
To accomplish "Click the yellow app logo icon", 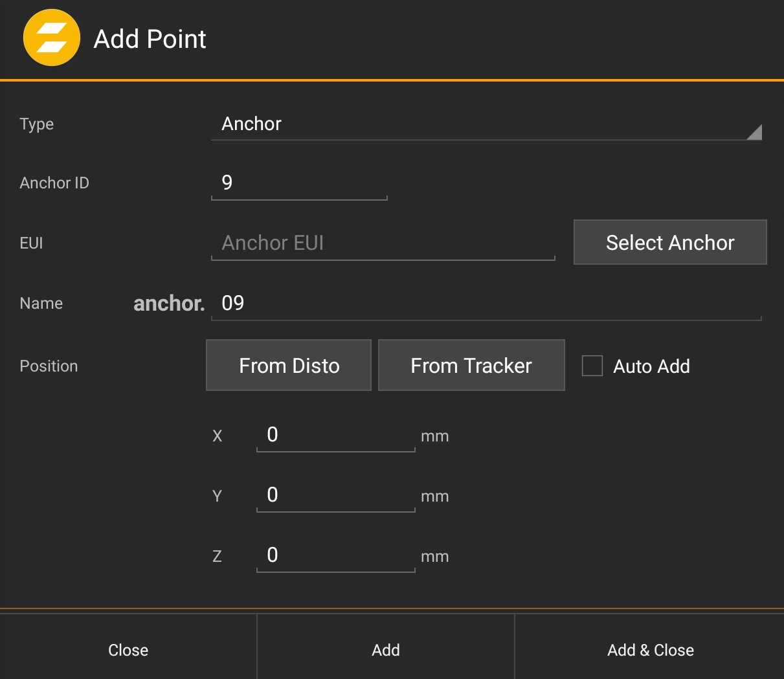I will (x=52, y=38).
